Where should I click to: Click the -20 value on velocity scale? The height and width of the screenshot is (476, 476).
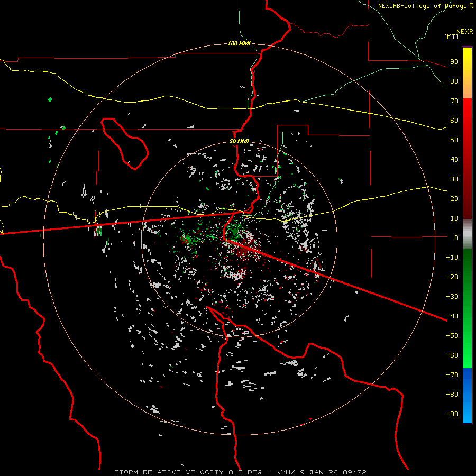pos(452,277)
